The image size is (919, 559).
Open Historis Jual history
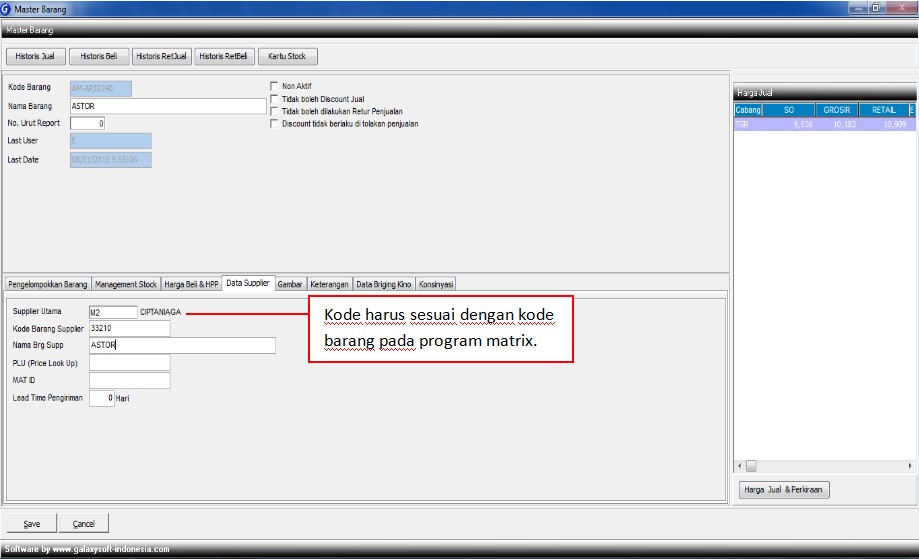35,56
